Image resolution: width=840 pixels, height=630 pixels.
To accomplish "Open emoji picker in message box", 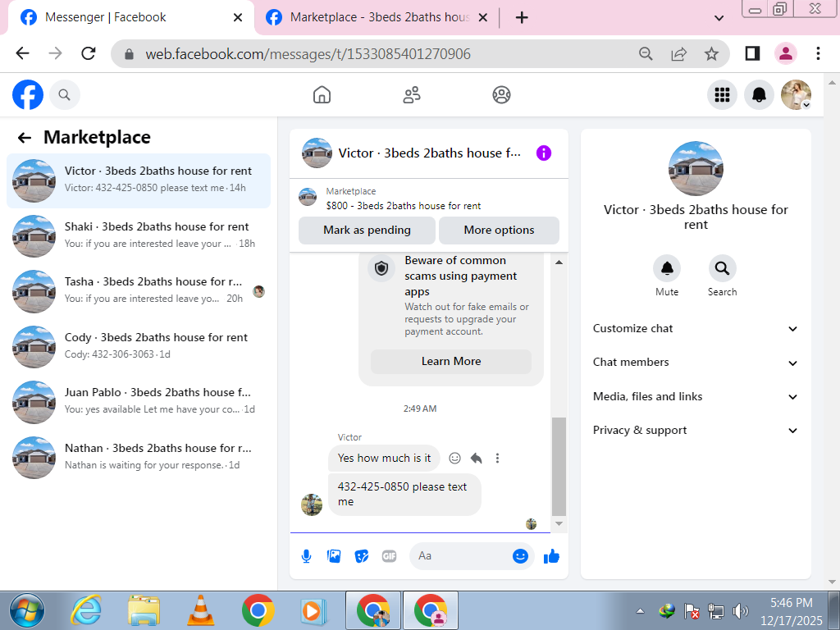I will (520, 556).
